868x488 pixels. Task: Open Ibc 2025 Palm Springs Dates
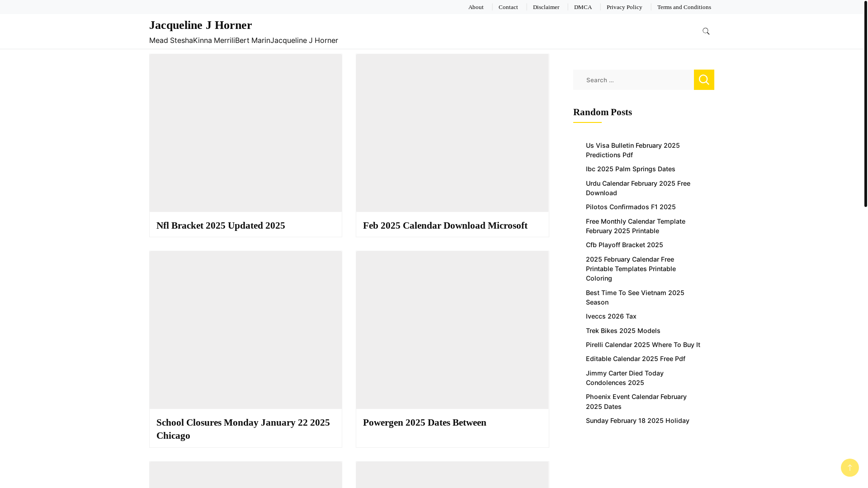click(630, 169)
